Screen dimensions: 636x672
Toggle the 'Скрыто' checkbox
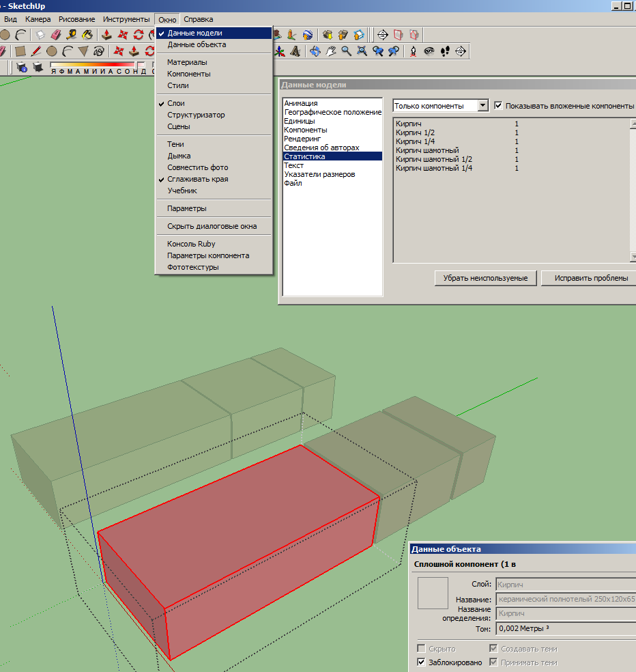(x=420, y=649)
